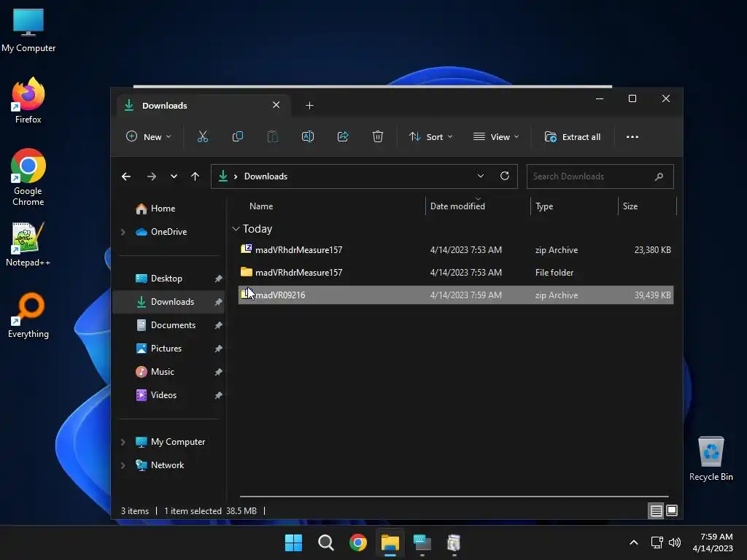Expand Network tree node
This screenshot has width=747, height=560.
tap(123, 465)
